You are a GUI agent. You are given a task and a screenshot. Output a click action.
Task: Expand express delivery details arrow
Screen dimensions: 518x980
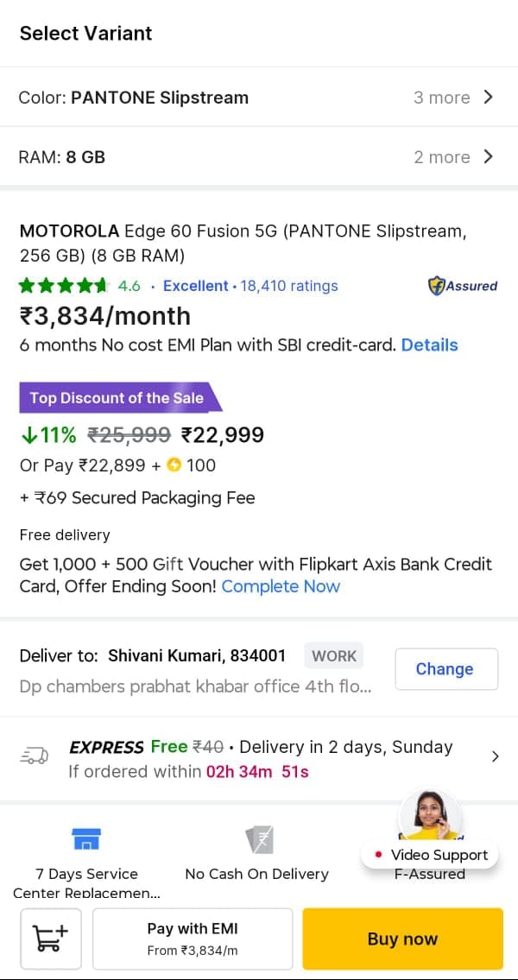click(x=495, y=756)
